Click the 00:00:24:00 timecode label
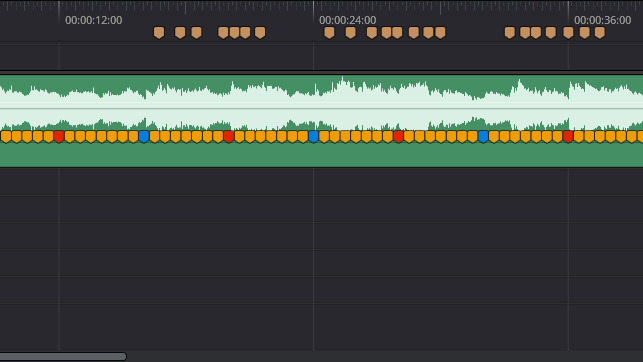The width and height of the screenshot is (643, 362). [348, 20]
